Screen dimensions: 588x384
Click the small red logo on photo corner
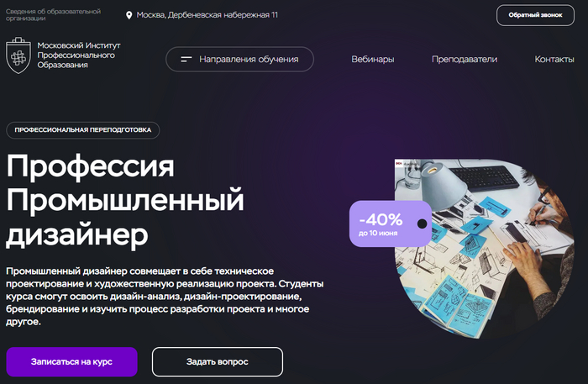399,163
